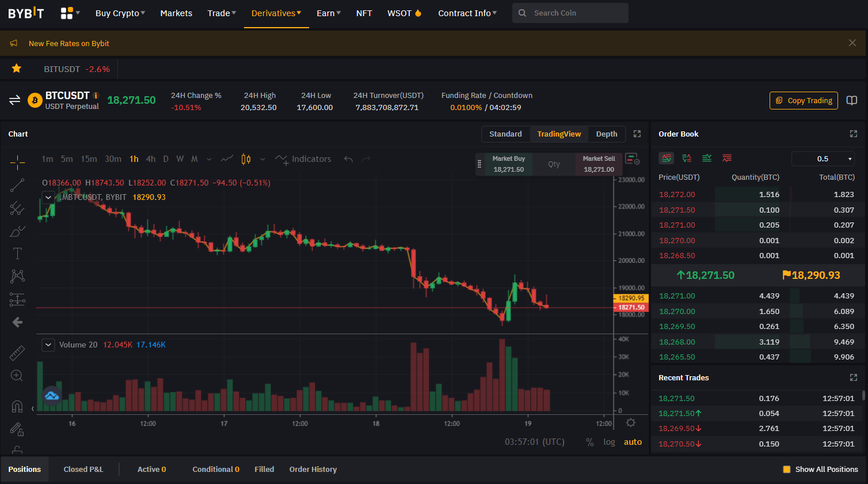Viewport: 868px width, 484px height.
Task: Select the trend line drawing tool
Action: 17,185
